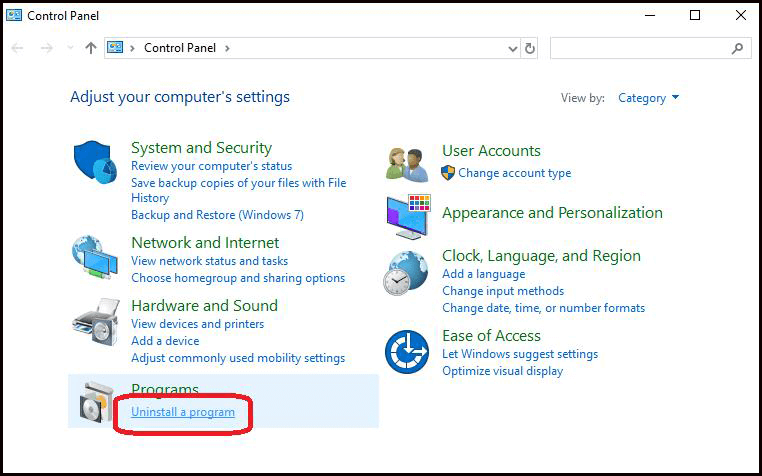Open the View by Category dropdown
Screen dimensions: 762x476
point(648,98)
